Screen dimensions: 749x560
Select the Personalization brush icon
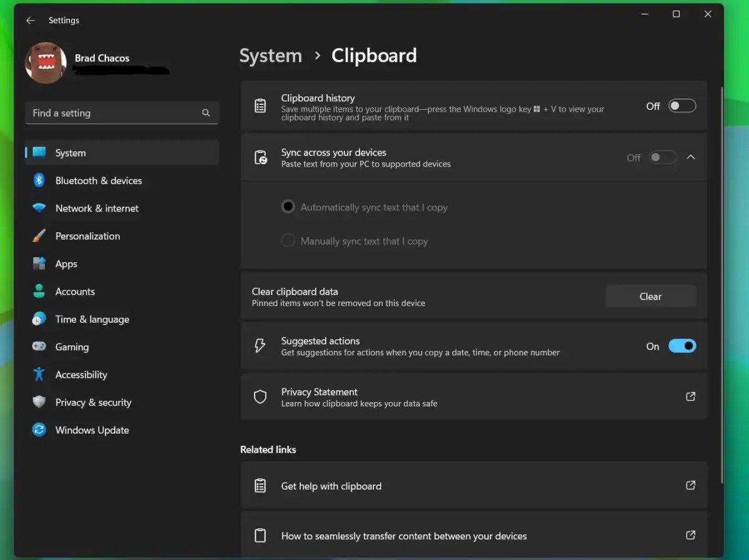coord(41,236)
